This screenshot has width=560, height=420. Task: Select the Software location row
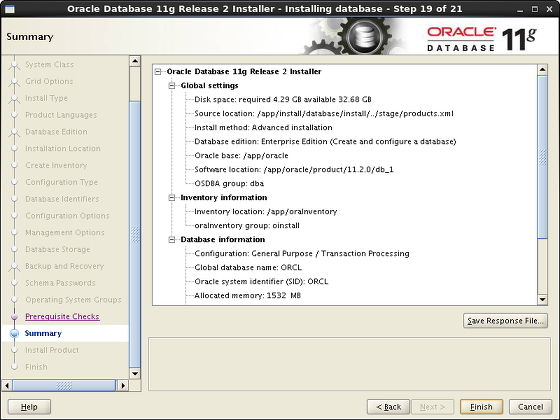[294, 170]
